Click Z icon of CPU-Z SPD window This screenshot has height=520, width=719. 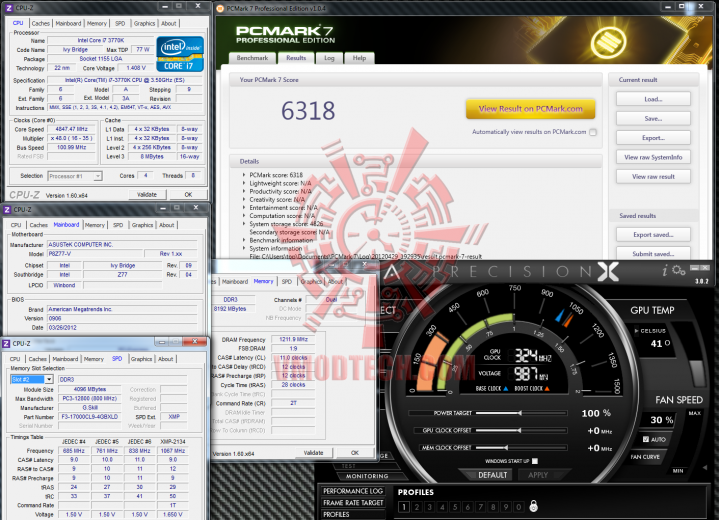pyautogui.click(x=6, y=343)
